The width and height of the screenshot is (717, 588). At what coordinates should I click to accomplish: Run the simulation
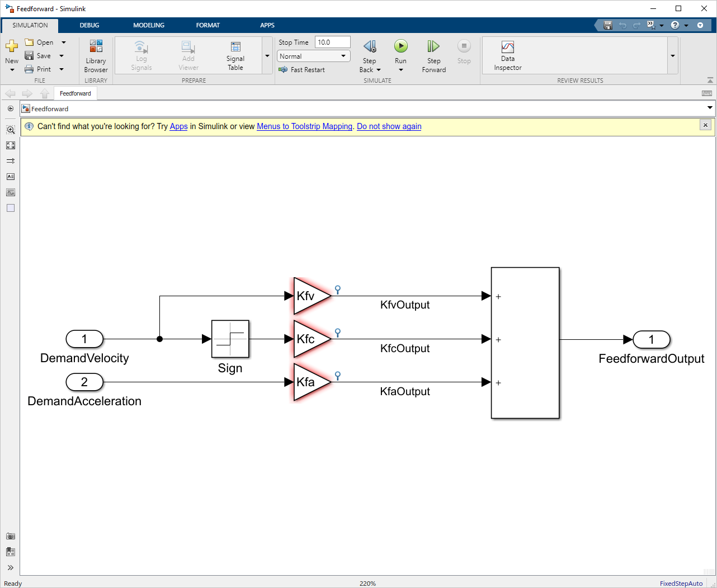click(x=400, y=55)
